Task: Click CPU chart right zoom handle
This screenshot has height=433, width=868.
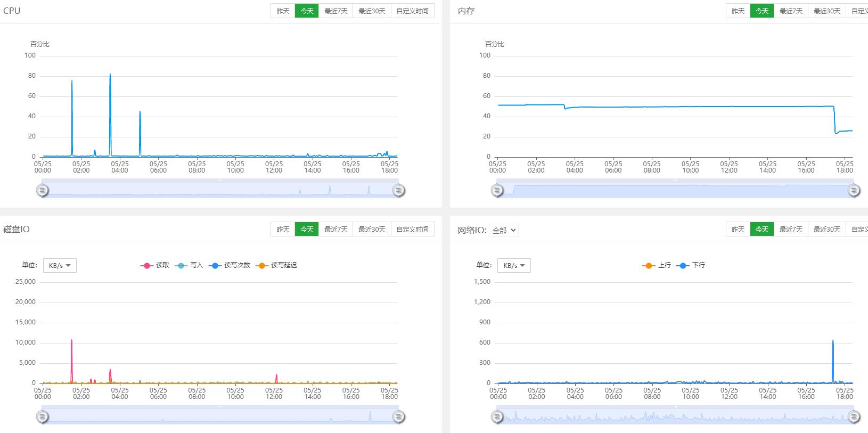Action: [399, 190]
